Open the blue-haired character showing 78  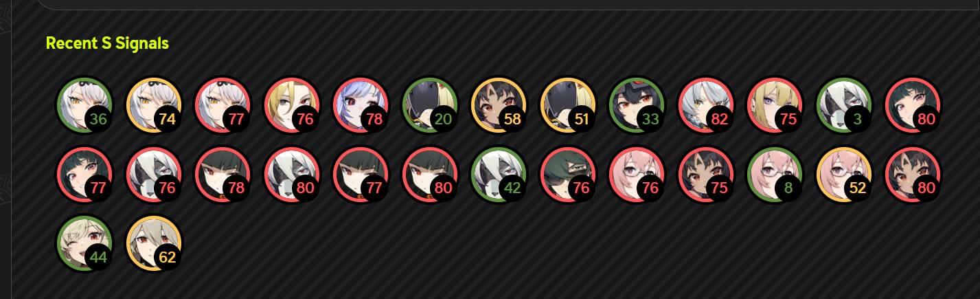[x=361, y=104]
